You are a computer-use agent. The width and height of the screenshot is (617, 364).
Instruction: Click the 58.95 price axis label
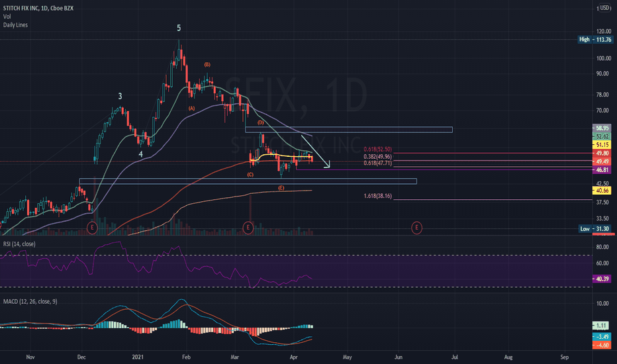(x=602, y=128)
